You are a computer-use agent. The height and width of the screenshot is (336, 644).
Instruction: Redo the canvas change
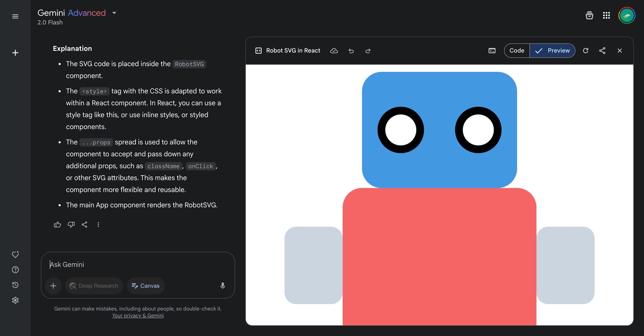[368, 51]
